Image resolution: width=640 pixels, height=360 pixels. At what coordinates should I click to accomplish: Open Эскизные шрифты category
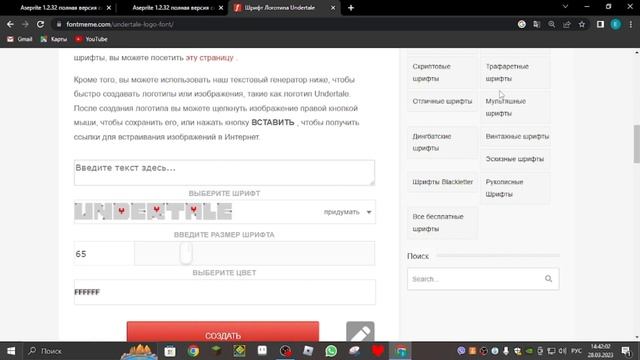tap(515, 159)
